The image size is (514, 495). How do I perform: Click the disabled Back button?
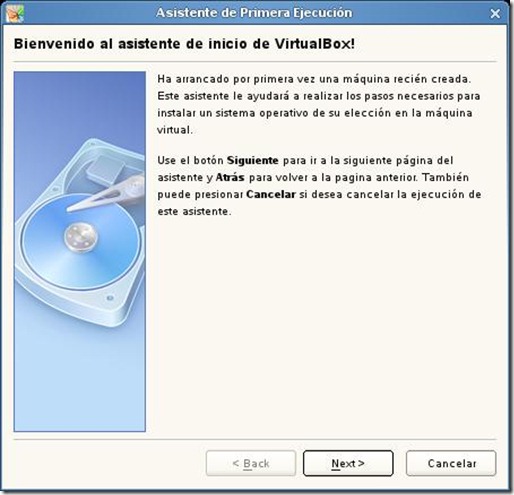[251, 463]
